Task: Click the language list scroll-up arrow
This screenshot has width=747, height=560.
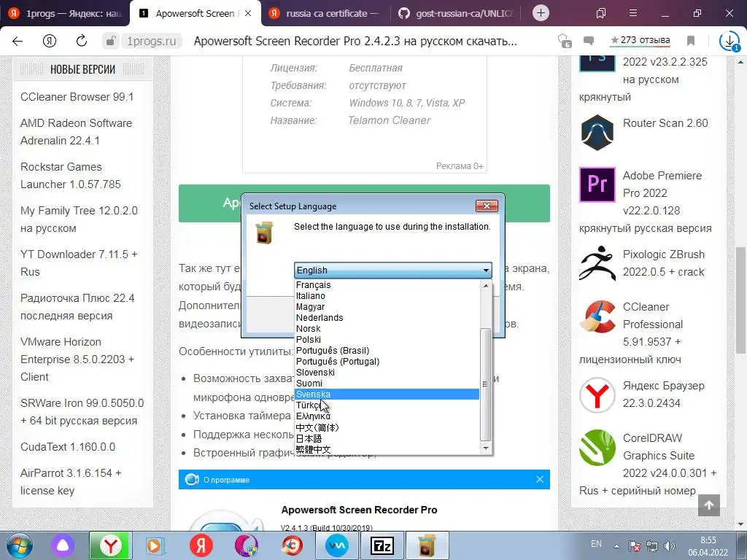Action: (x=485, y=286)
